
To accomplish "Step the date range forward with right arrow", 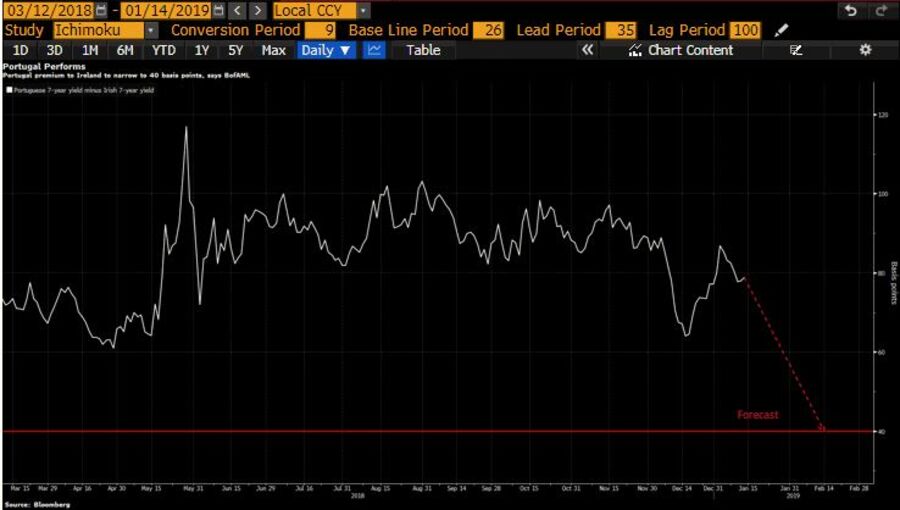I will (x=258, y=10).
